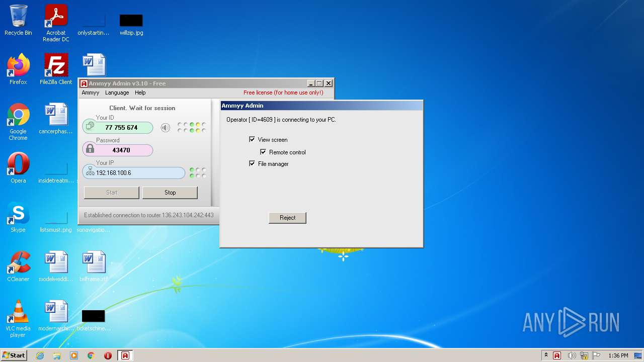The image size is (644, 362).
Task: Click the greyed Start button in Ammyy
Action: [112, 193]
